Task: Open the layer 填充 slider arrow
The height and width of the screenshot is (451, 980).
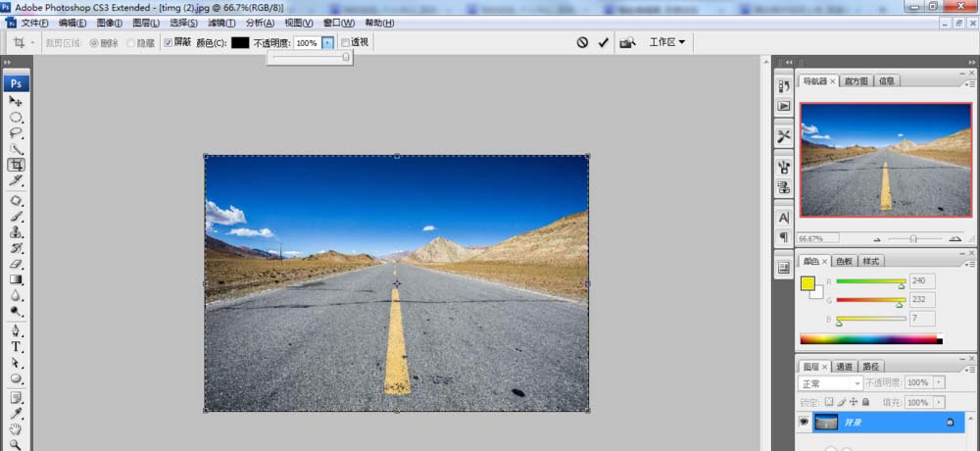Action: point(939,402)
